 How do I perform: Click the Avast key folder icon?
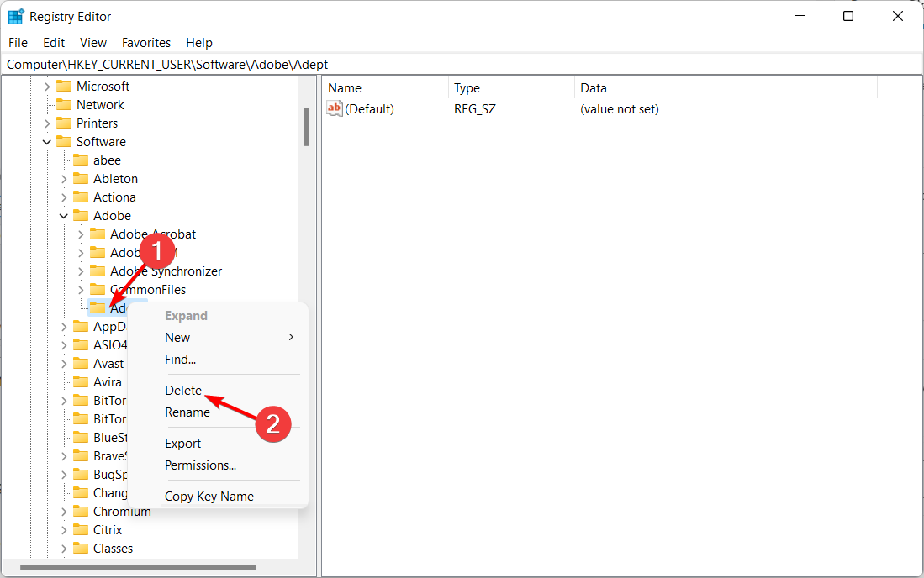coord(81,363)
